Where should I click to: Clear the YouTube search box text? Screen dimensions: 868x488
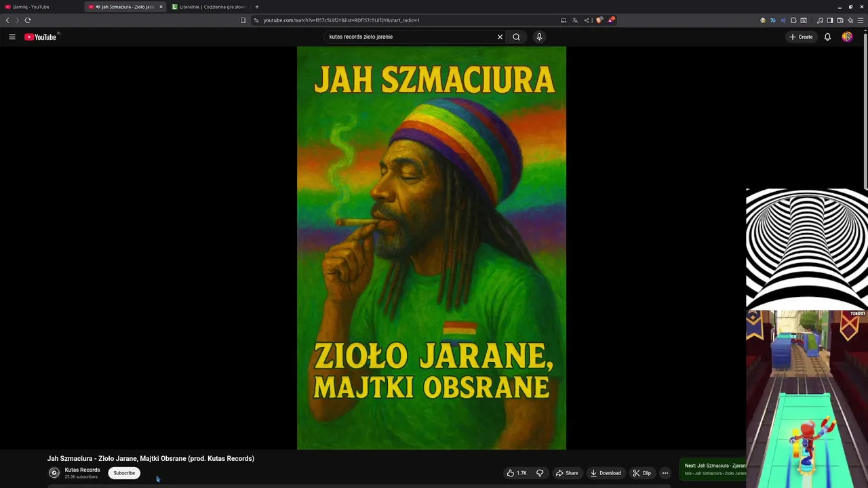tap(500, 37)
